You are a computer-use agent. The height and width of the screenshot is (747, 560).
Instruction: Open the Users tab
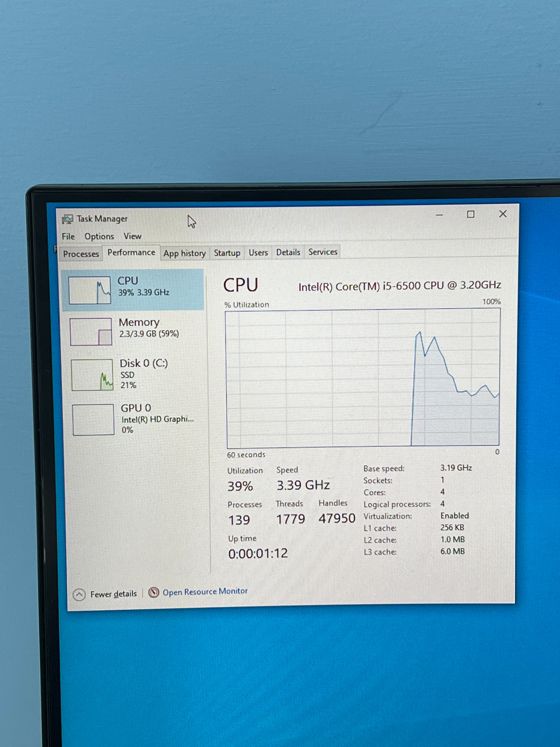click(x=258, y=253)
